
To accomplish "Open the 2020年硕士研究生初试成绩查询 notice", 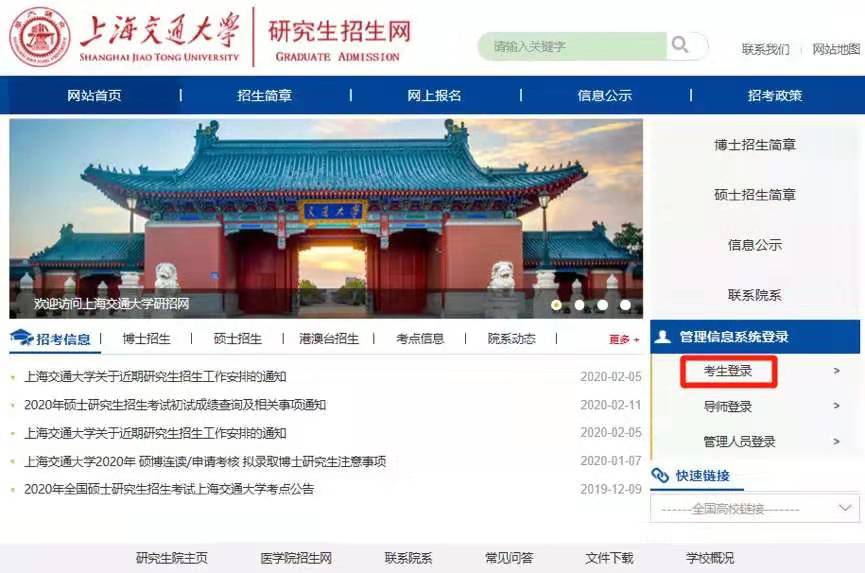I will coord(175,405).
